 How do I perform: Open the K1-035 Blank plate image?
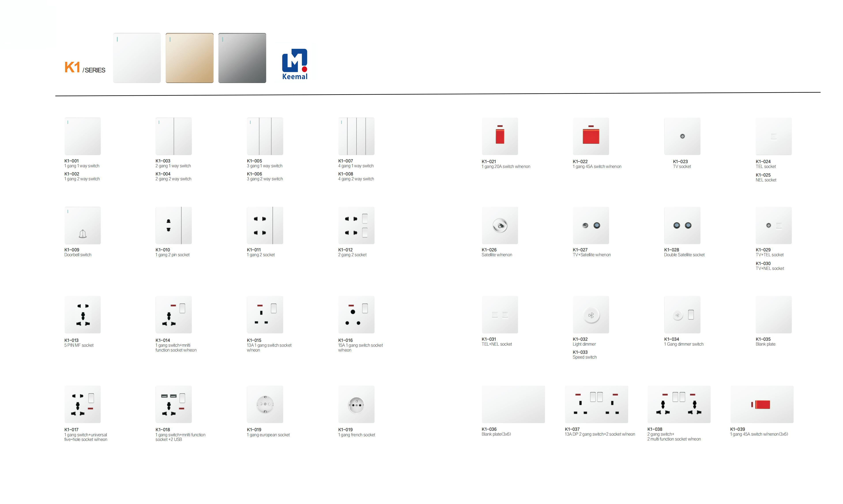[x=774, y=315]
